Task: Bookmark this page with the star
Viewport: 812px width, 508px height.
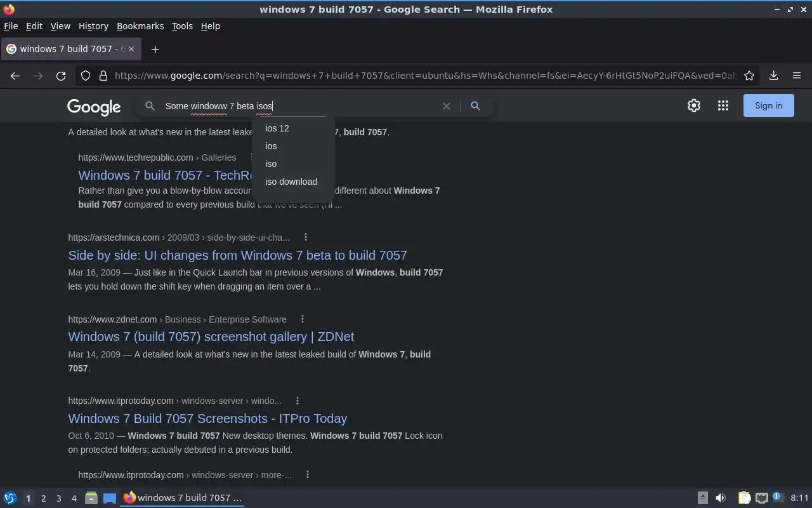Action: coord(749,76)
